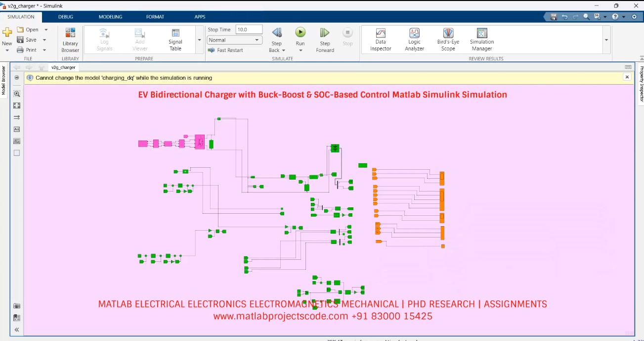The width and height of the screenshot is (644, 341).
Task: Select the v2g_charger model tab
Action: pyautogui.click(x=63, y=67)
